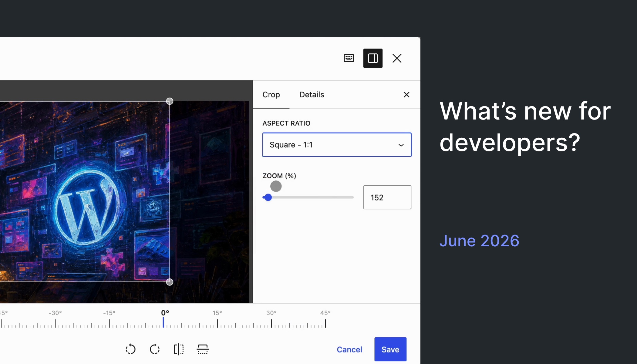
Task: Rotate image counter-clockwise icon
Action: [x=130, y=349]
